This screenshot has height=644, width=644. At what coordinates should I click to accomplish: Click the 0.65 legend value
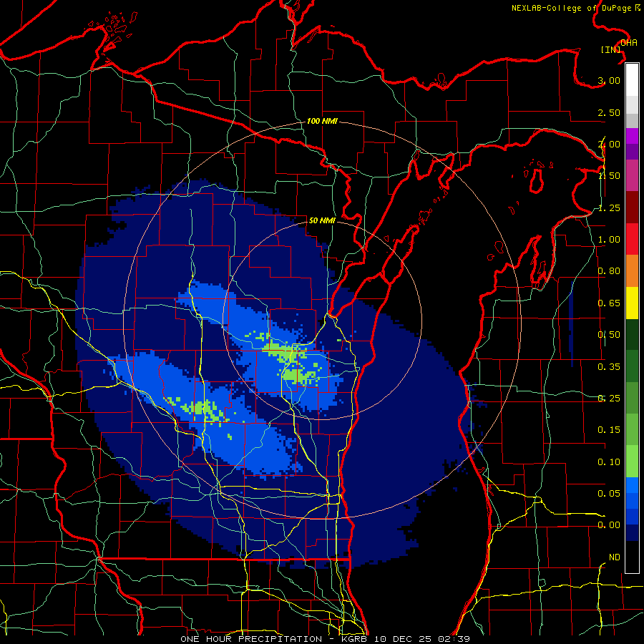(609, 303)
